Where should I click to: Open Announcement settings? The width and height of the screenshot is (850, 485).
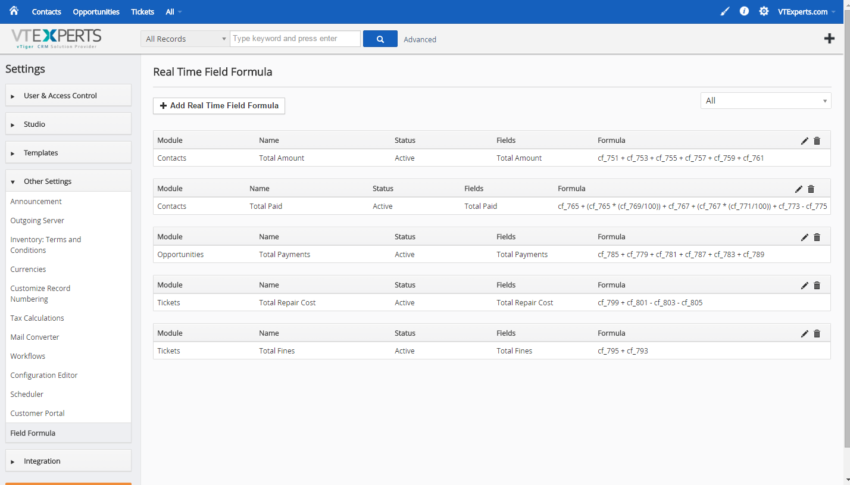click(36, 202)
